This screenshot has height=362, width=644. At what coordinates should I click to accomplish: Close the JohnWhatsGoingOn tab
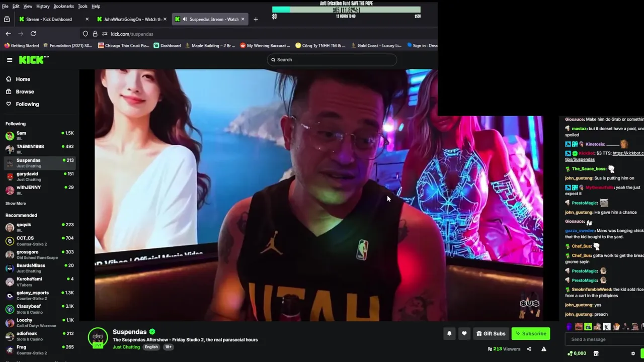click(x=165, y=19)
